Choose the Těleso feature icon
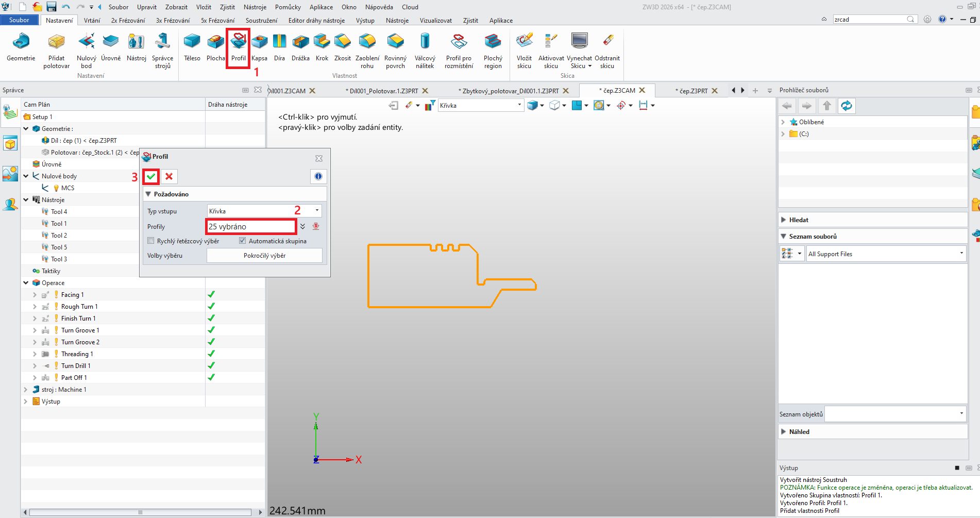Viewport: 980px width, 518px height. click(192, 47)
